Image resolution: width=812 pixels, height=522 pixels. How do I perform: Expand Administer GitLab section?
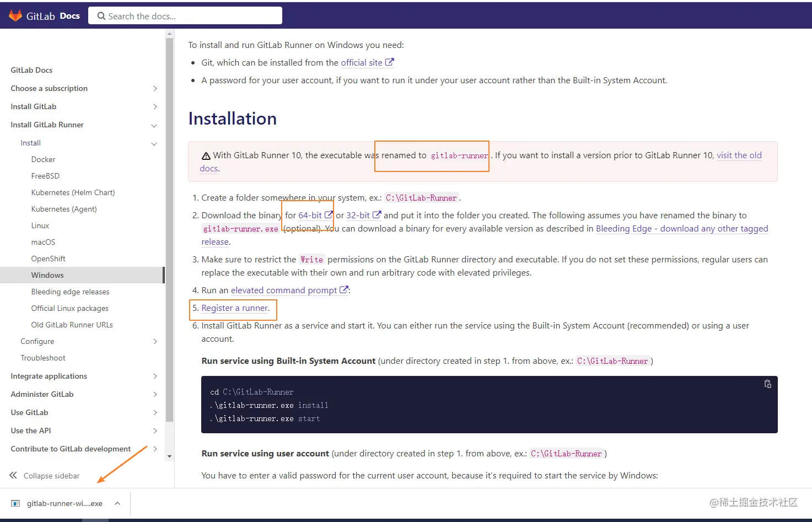[x=155, y=394]
